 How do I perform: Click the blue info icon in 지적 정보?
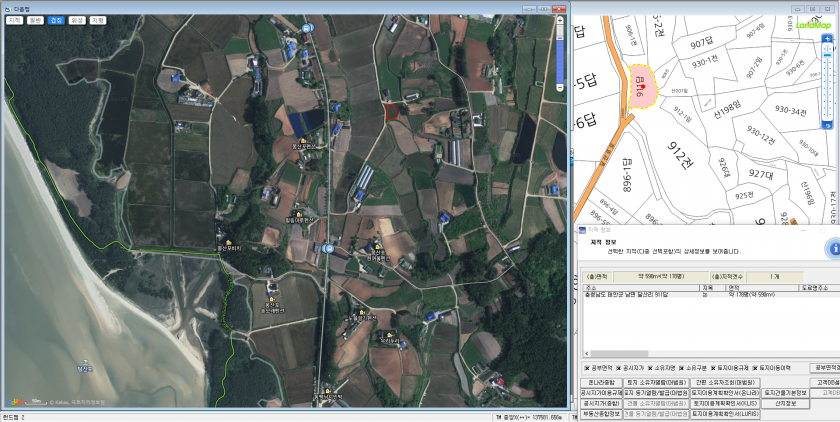(834, 248)
